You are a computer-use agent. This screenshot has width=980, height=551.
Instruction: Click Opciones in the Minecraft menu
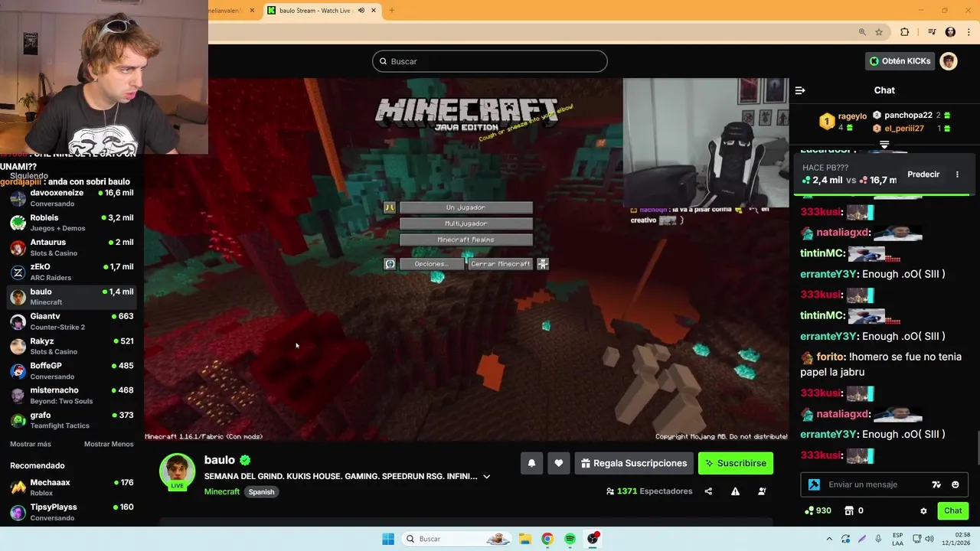coord(431,264)
